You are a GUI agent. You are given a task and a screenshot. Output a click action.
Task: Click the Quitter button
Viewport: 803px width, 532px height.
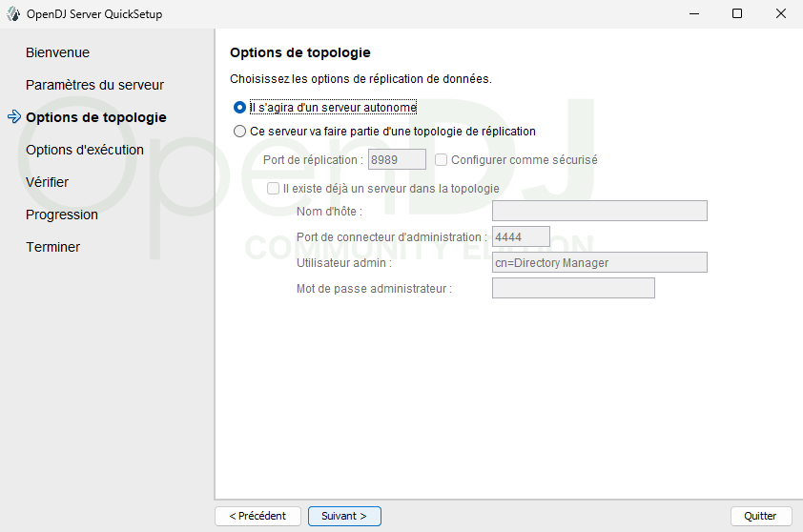[x=760, y=516]
